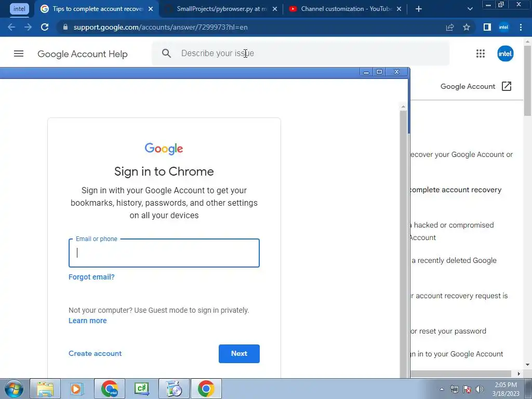Minimize the Sign in to Chrome popup window
The width and height of the screenshot is (532, 399).
(366, 72)
